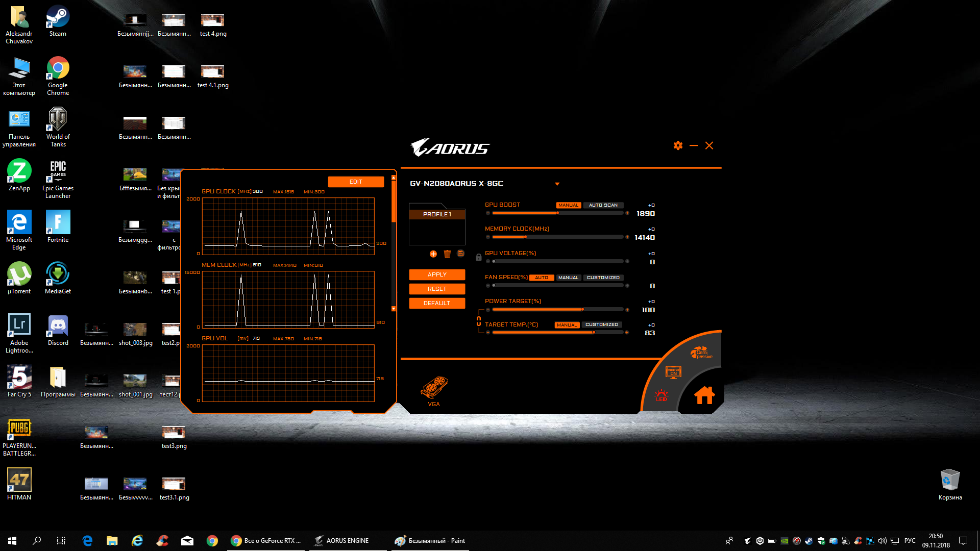Expand the GV-N2080AORUS X-8GC device dropdown
980x551 pixels.
(x=557, y=184)
